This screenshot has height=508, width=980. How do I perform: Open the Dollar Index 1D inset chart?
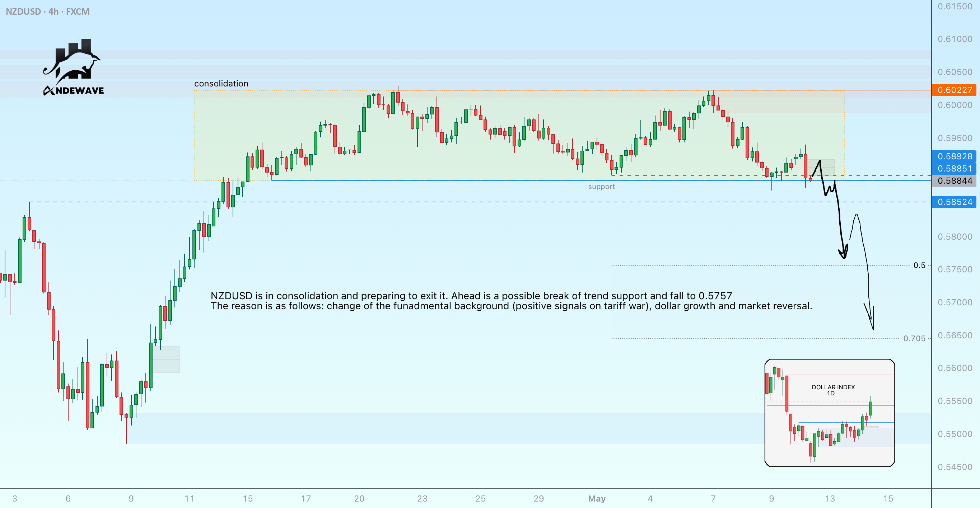click(x=830, y=413)
